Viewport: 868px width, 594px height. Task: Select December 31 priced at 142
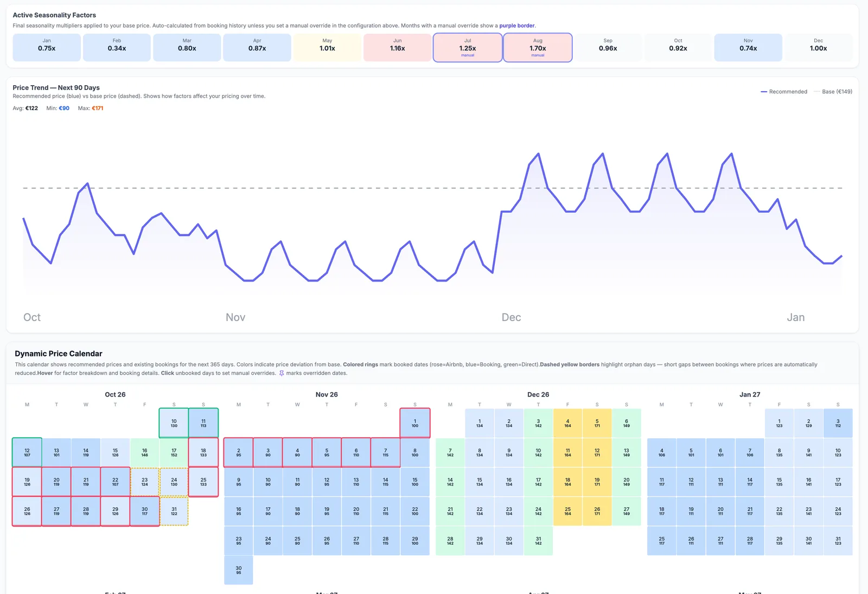pos(538,540)
